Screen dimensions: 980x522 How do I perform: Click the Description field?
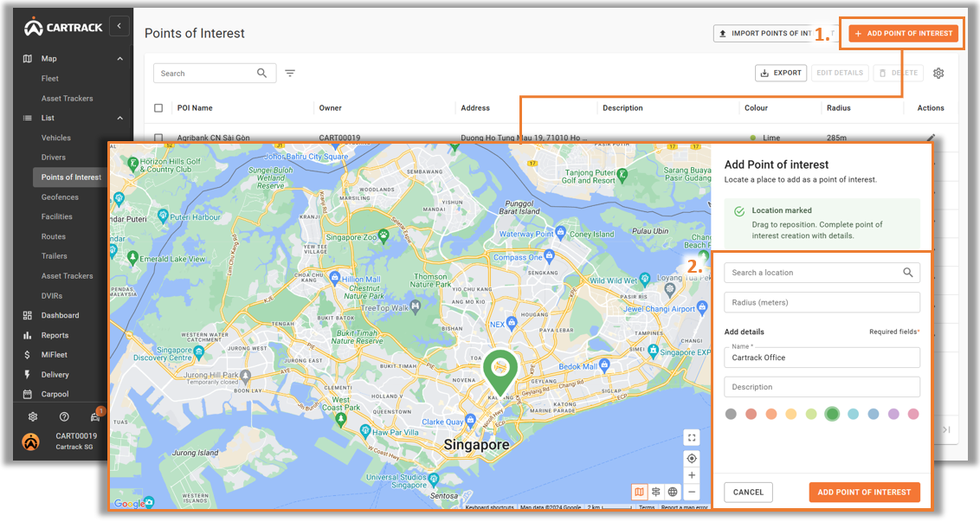click(822, 387)
